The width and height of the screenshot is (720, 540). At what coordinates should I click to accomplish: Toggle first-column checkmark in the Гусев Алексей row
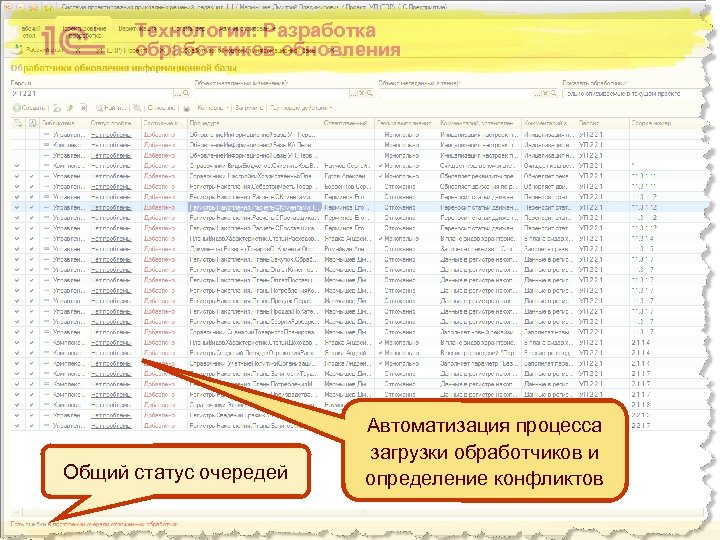click(17, 176)
